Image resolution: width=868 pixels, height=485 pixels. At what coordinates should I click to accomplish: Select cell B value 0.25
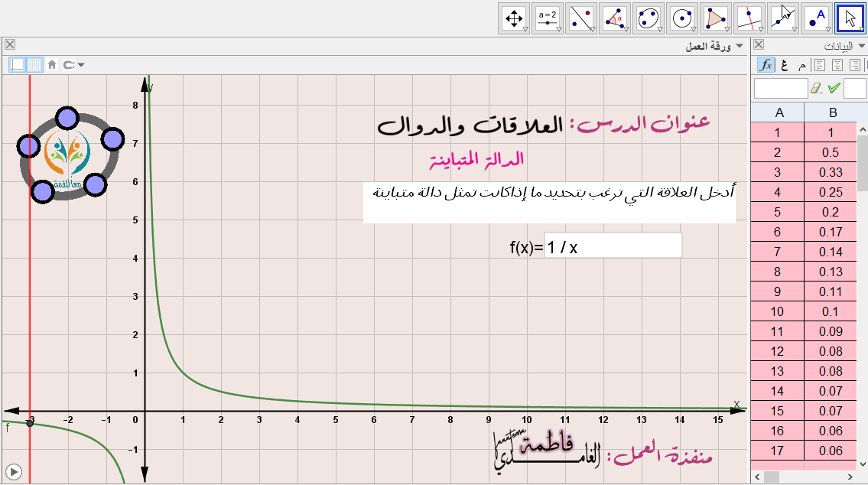(831, 193)
